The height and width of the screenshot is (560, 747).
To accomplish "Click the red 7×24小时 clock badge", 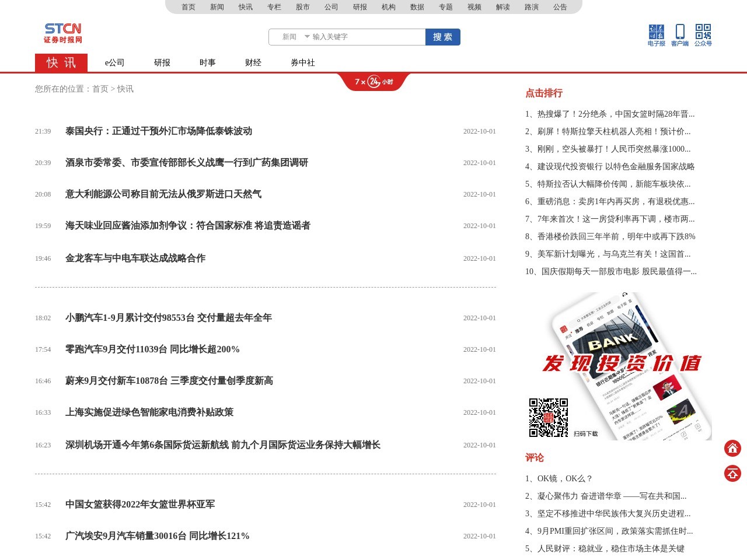I will 373,82.
